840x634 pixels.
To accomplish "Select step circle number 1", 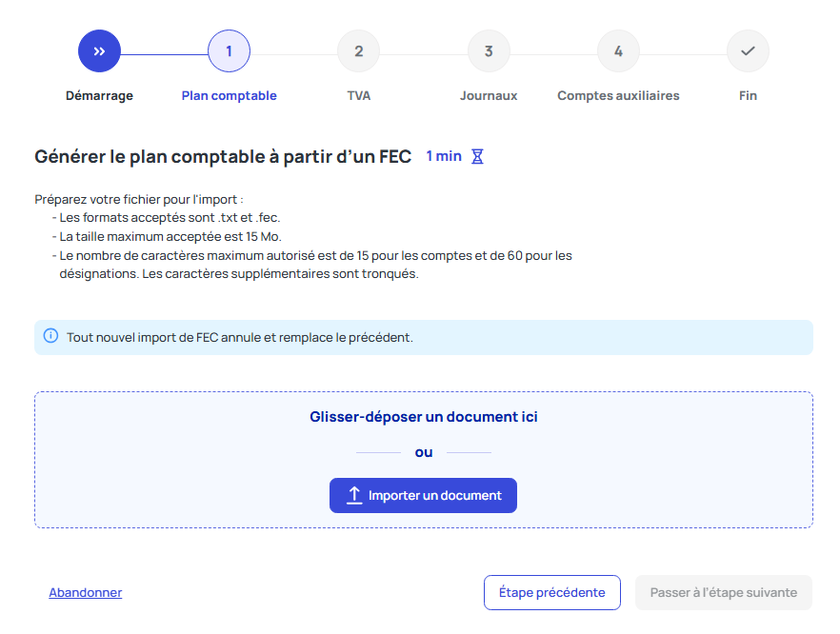I will coord(229,51).
